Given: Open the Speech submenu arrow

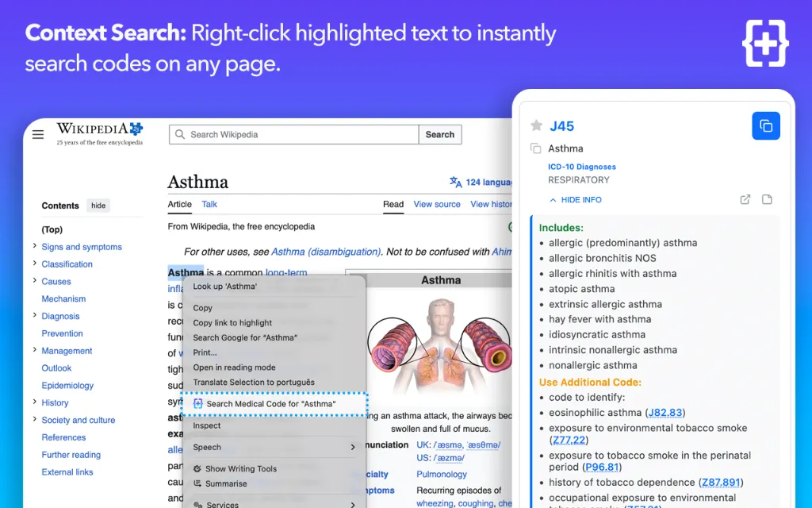Looking at the screenshot, I should pos(353,447).
